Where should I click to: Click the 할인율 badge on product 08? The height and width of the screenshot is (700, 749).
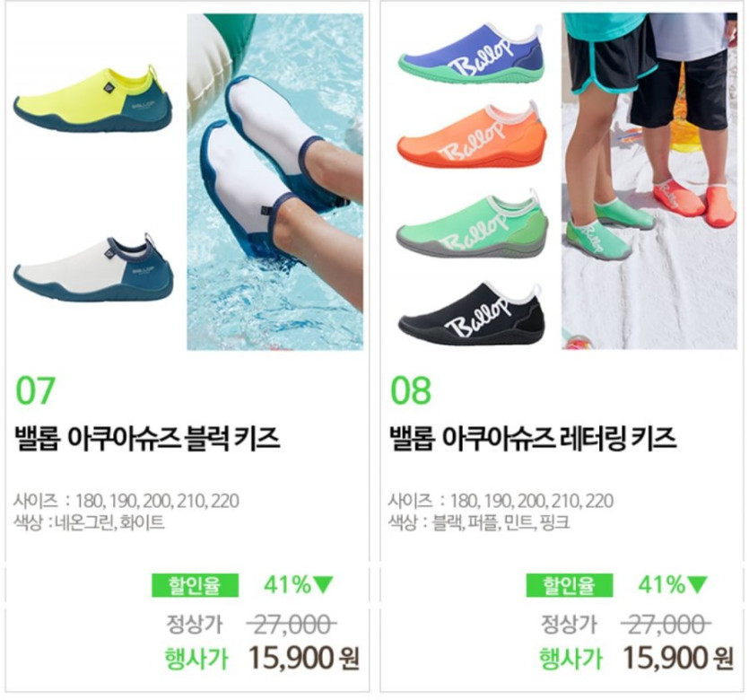pyautogui.click(x=570, y=585)
